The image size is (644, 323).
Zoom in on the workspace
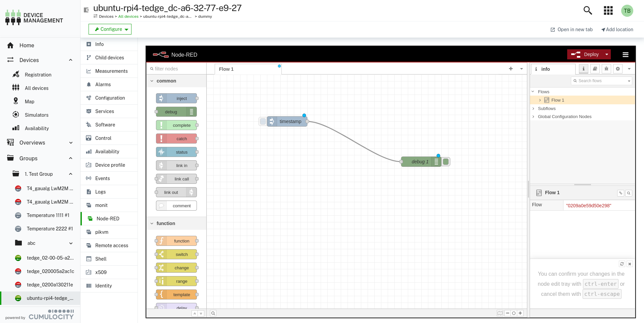pos(520,313)
